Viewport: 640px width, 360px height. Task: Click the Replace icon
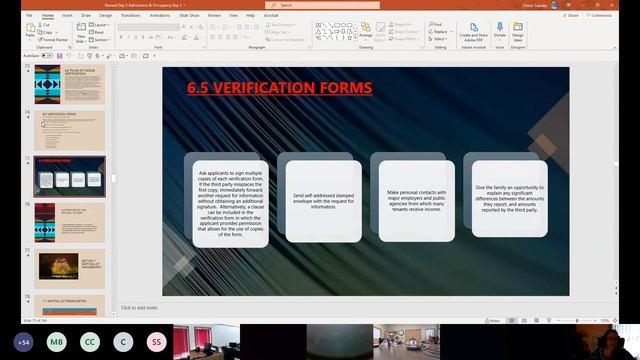pos(431,32)
